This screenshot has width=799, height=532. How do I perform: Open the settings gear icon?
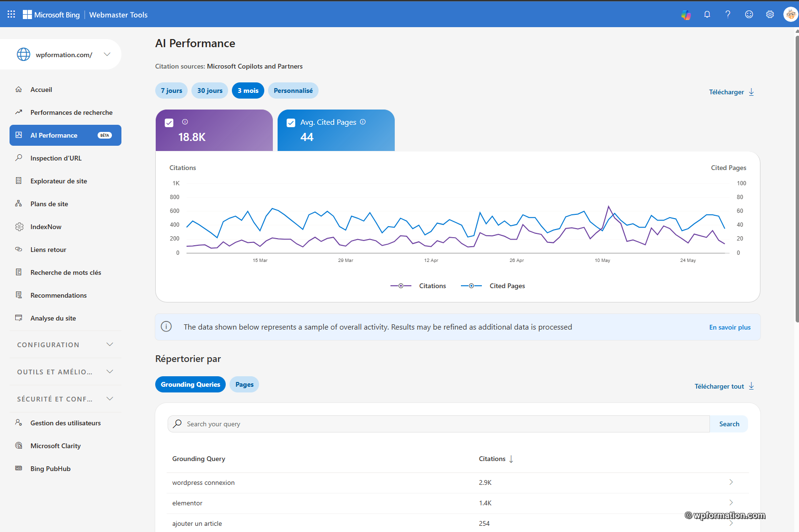770,14
